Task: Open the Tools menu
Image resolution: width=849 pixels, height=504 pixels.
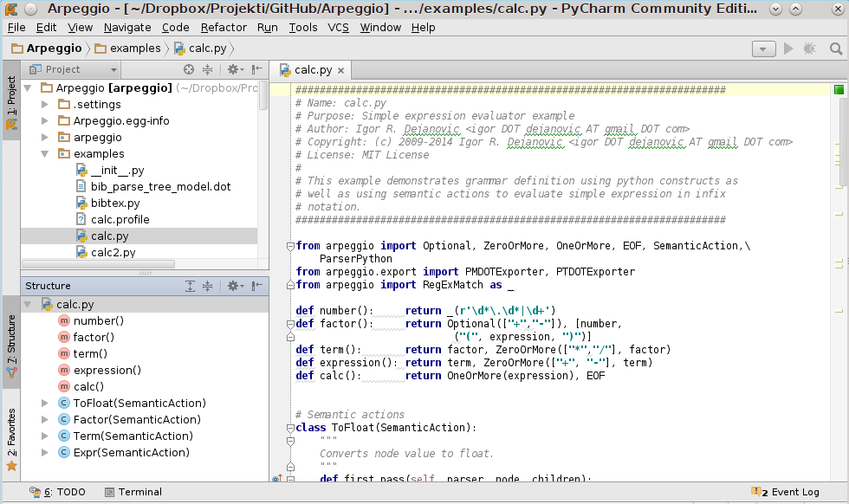Action: [x=302, y=28]
